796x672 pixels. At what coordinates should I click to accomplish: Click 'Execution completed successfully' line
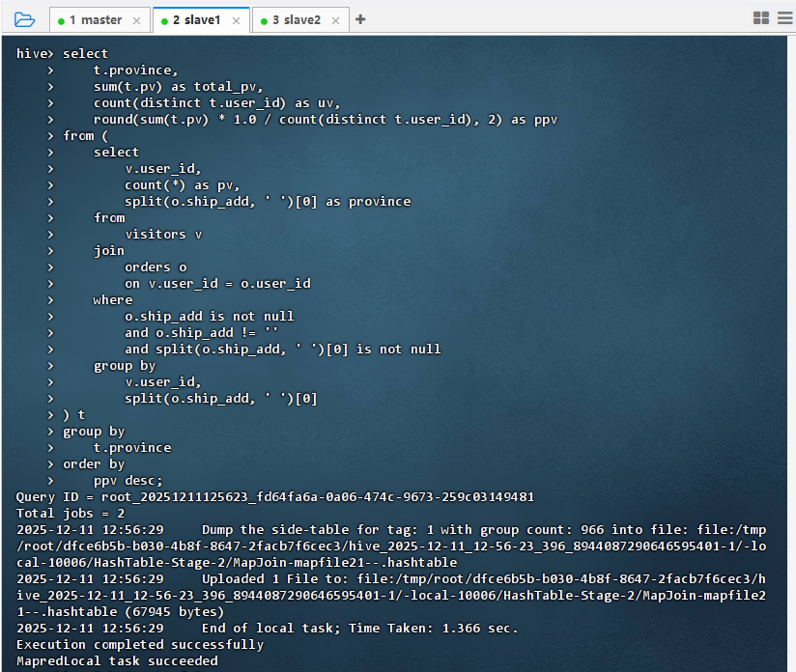pyautogui.click(x=140, y=645)
